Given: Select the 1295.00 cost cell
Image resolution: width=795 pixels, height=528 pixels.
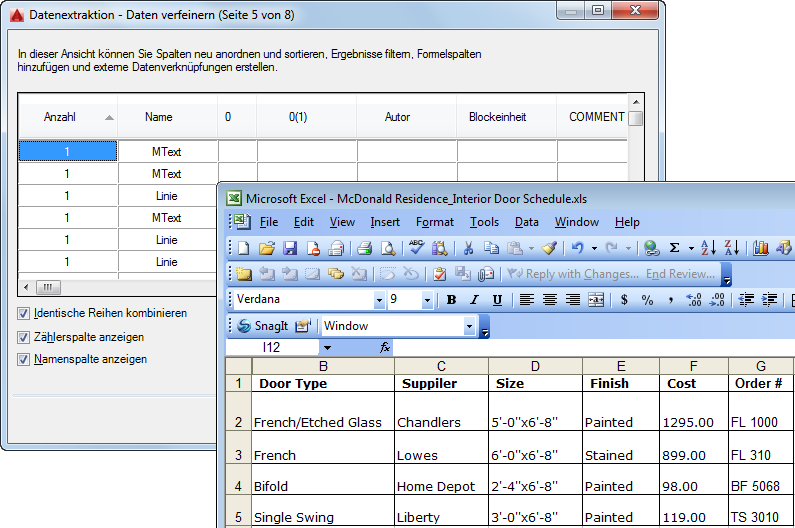Looking at the screenshot, I should [694, 412].
